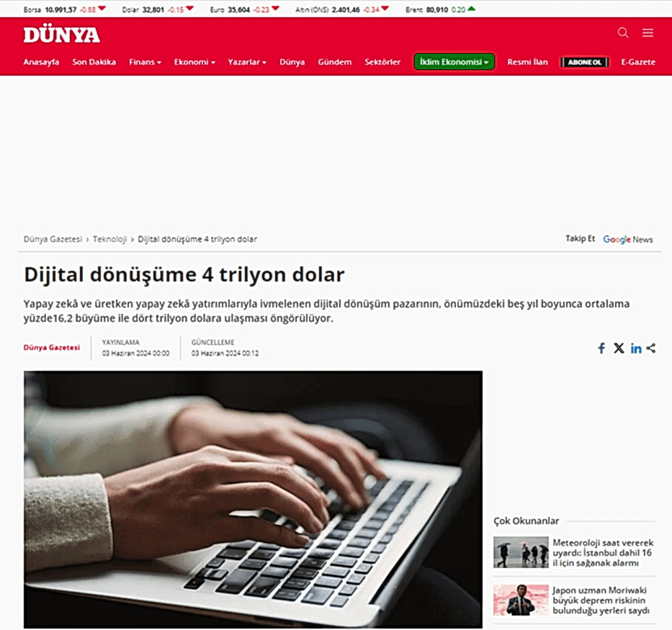Image resolution: width=672 pixels, height=630 pixels.
Task: Expand the Yazarlar dropdown menu
Action: pos(247,62)
